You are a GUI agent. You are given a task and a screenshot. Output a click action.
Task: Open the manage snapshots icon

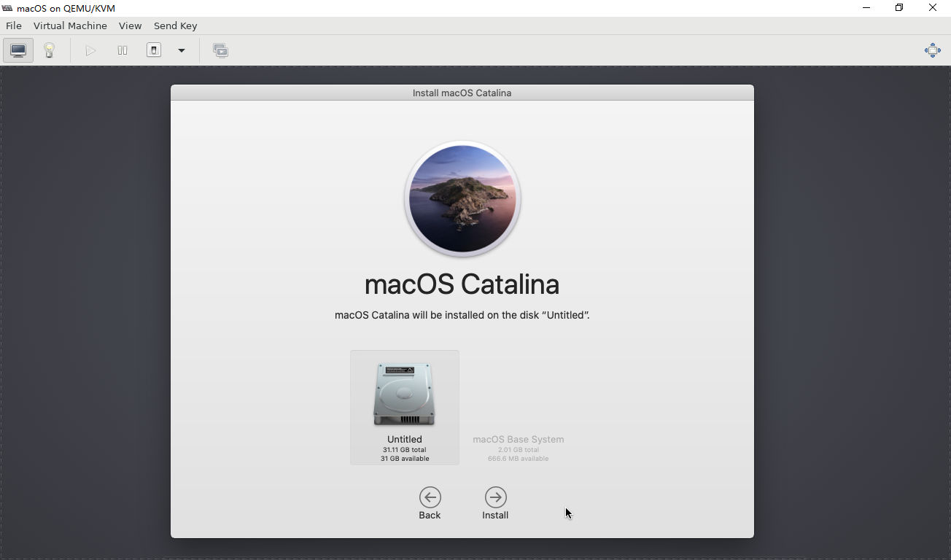point(220,50)
